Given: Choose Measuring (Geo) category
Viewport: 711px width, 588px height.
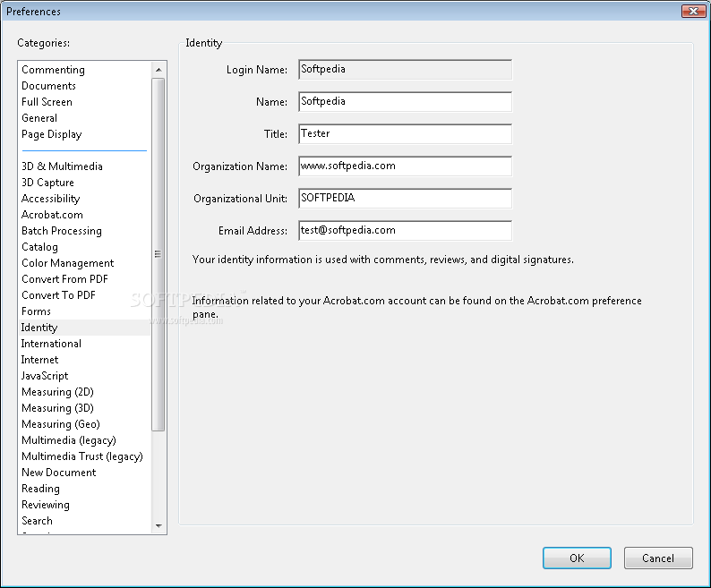Looking at the screenshot, I should tap(61, 424).
